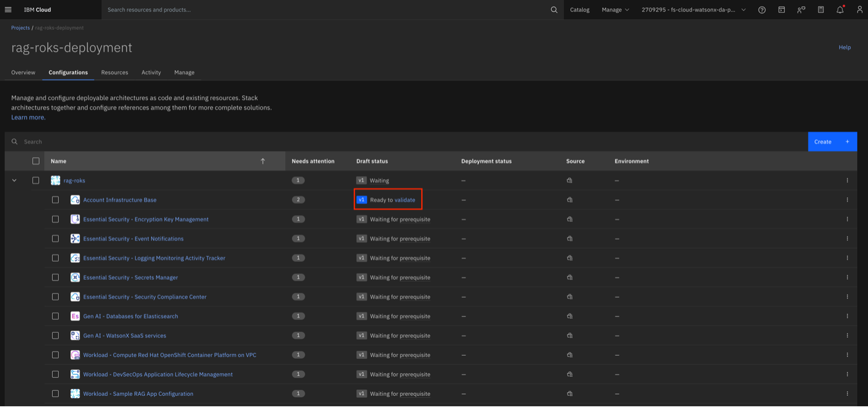The image size is (868, 408).
Task: Select the Account Infrastructure Base checkbox
Action: coord(55,200)
